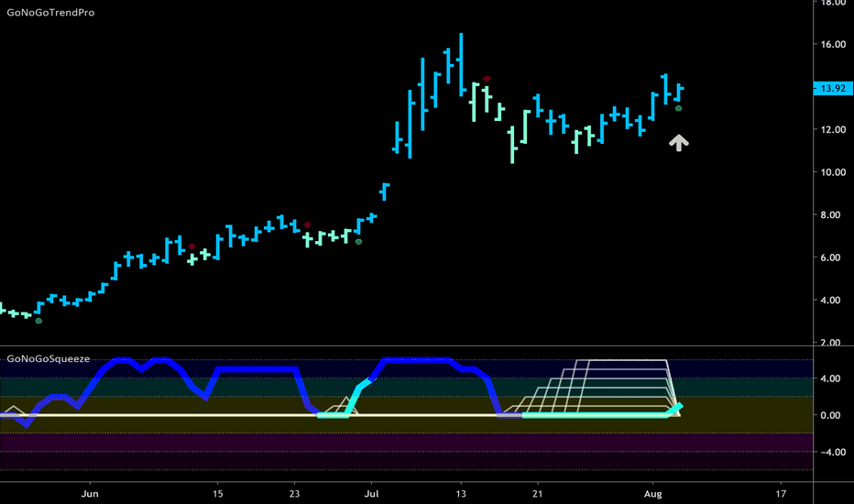Select the 16.00 price axis label
This screenshot has width=854, height=504.
(x=833, y=44)
